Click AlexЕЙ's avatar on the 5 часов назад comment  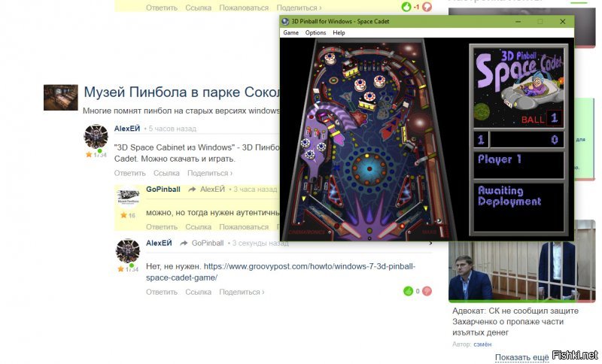coord(96,136)
